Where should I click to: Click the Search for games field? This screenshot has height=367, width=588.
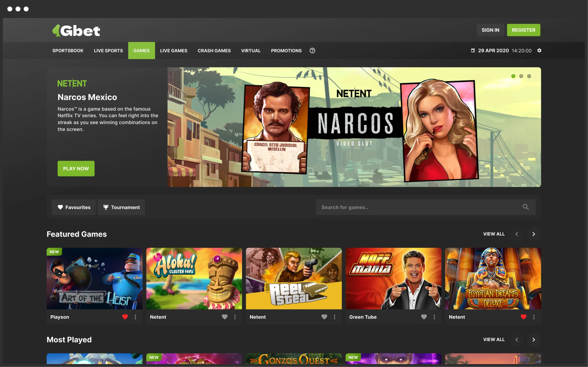tap(418, 207)
